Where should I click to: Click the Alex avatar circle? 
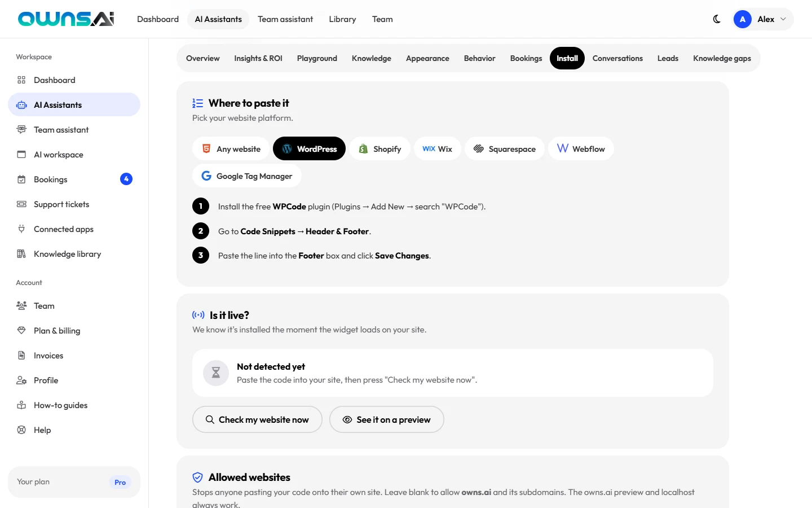(743, 19)
